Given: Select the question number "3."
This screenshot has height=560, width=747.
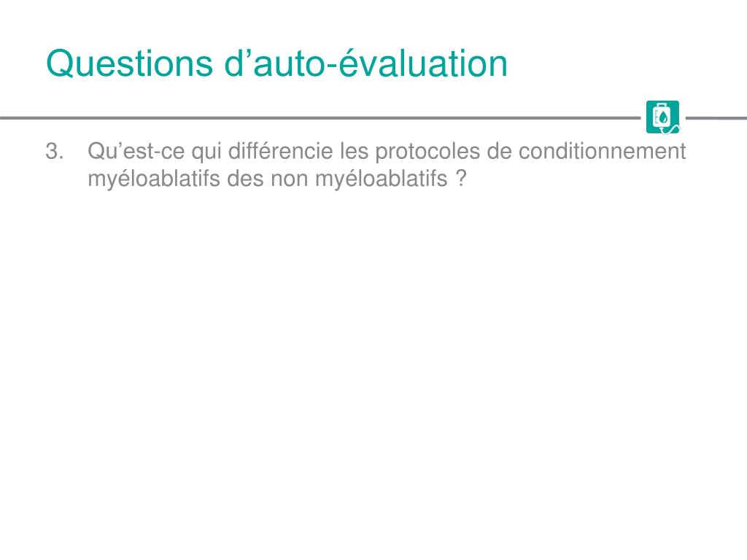Looking at the screenshot, I should (x=54, y=152).
